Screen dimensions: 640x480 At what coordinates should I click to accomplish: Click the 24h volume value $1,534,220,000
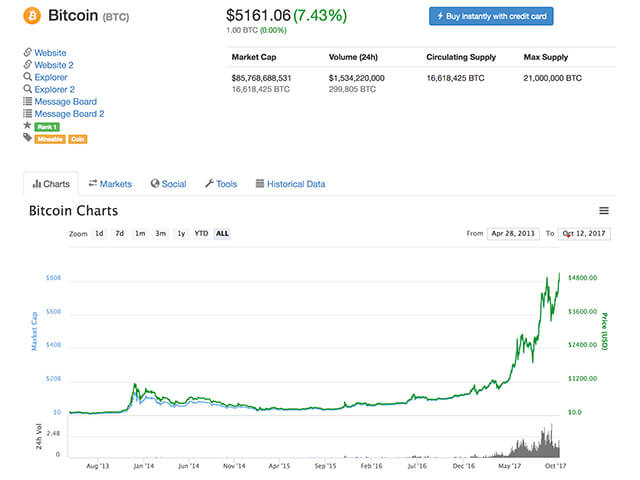click(x=357, y=78)
